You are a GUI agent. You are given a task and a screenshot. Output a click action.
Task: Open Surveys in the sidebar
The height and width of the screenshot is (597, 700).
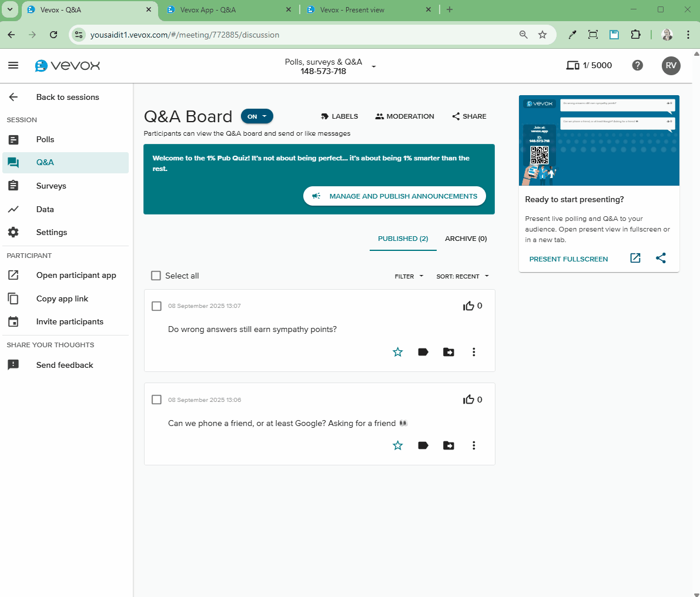tap(51, 186)
